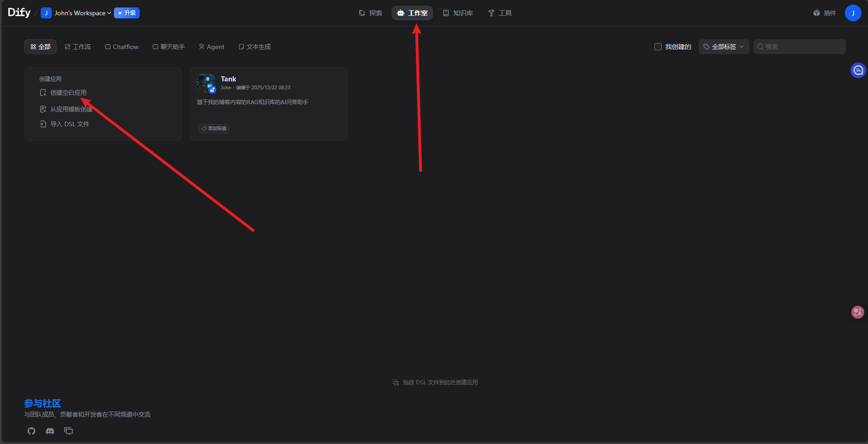Screen dimensions: 868x444
Task: Expand the John's Workspace switcher
Action: point(76,13)
